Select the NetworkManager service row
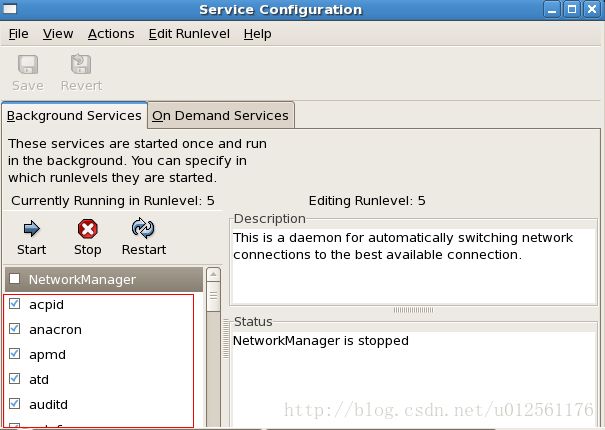The image size is (605, 430). tap(103, 279)
